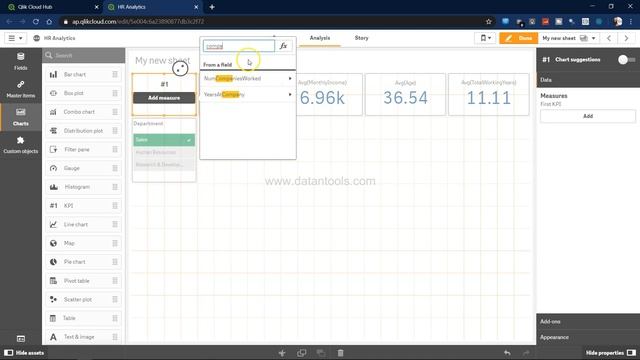
Task: Switch to the Analysis tab
Action: (320, 38)
